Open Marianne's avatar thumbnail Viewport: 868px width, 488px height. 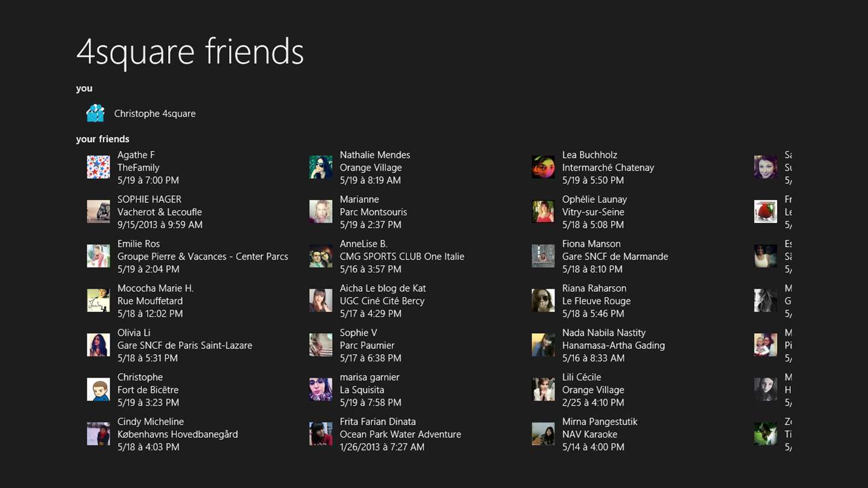coord(321,211)
